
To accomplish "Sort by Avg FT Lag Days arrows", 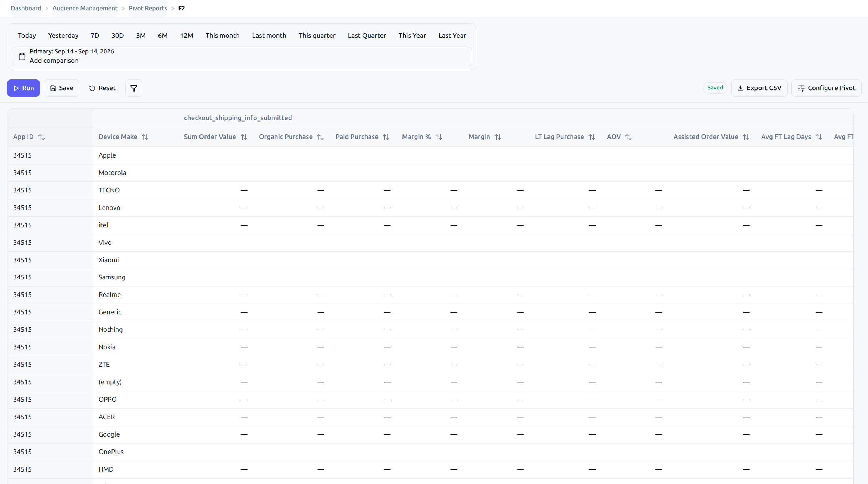I will pyautogui.click(x=818, y=137).
